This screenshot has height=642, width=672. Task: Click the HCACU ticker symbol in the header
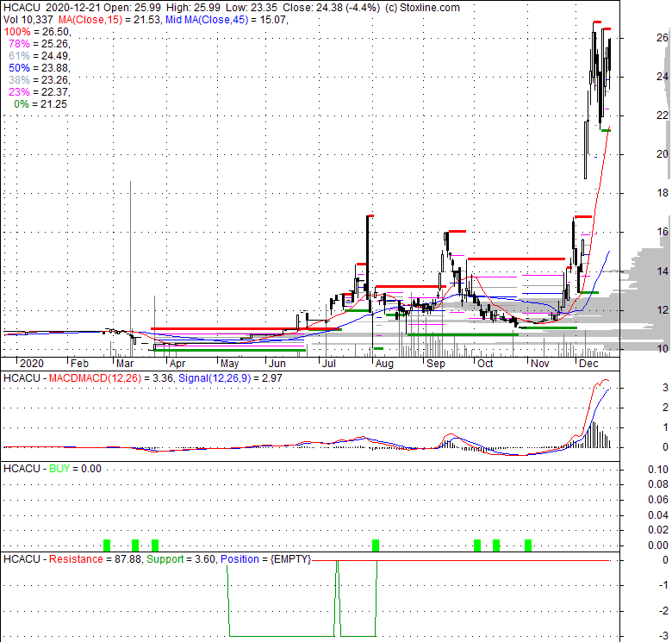tap(22, 8)
